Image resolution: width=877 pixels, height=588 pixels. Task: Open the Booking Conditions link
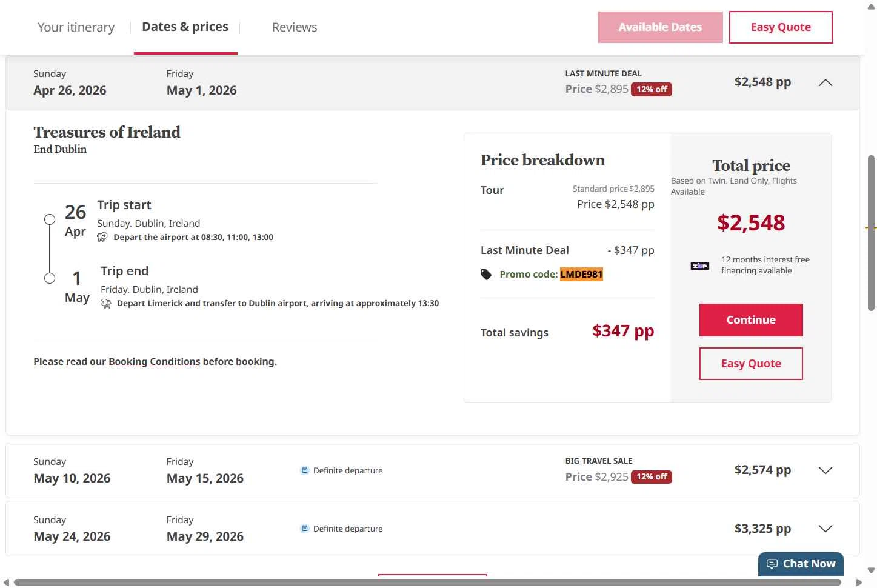tap(154, 361)
